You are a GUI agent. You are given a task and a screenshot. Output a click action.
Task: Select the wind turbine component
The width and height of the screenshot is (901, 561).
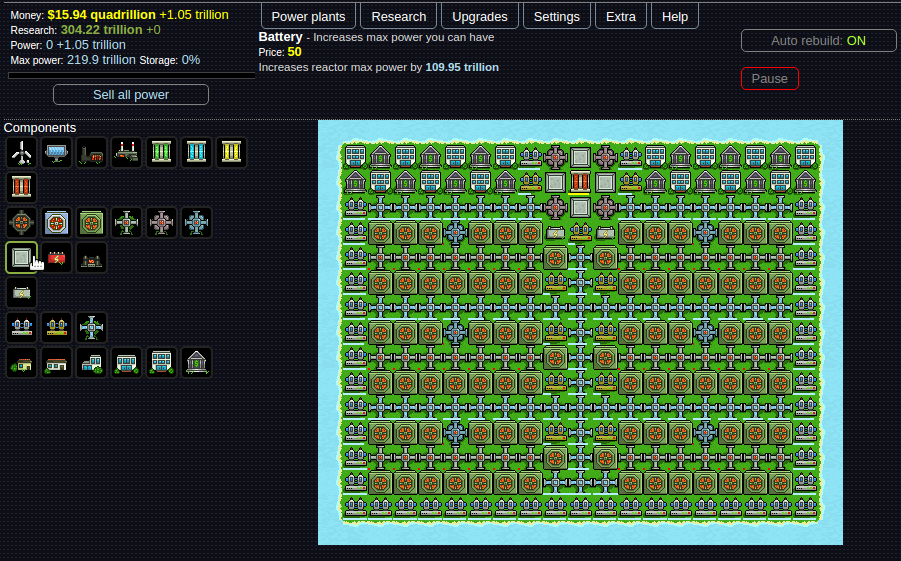pyautogui.click(x=22, y=153)
